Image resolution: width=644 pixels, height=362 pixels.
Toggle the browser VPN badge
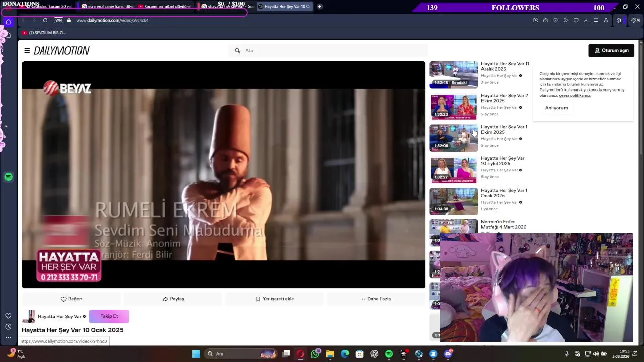coord(58,20)
